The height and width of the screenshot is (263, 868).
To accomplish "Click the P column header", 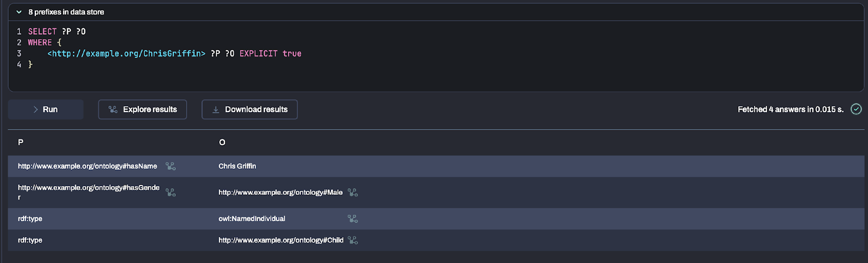I will pyautogui.click(x=21, y=142).
